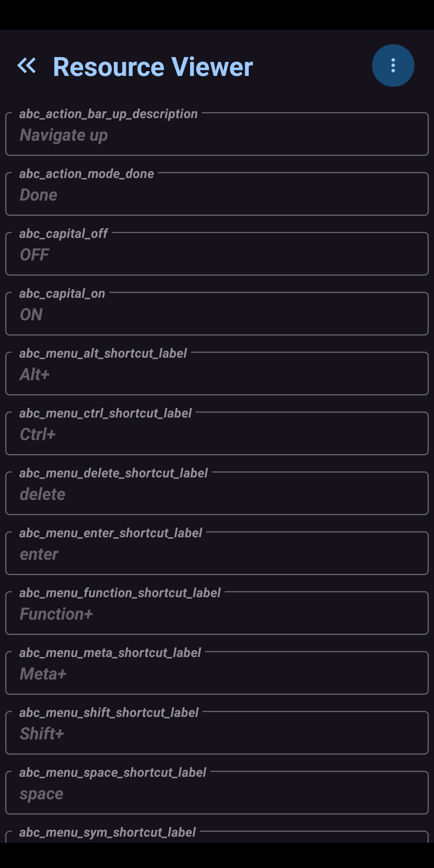Viewport: 434px width, 868px height.
Task: Tap the abc_menu_sym_shortcut_label entry
Action: [217, 835]
